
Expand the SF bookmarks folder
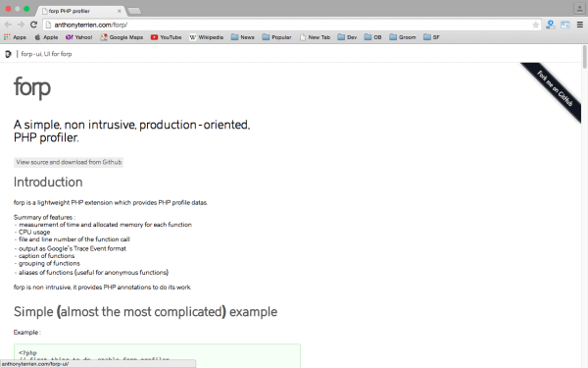tap(431, 37)
